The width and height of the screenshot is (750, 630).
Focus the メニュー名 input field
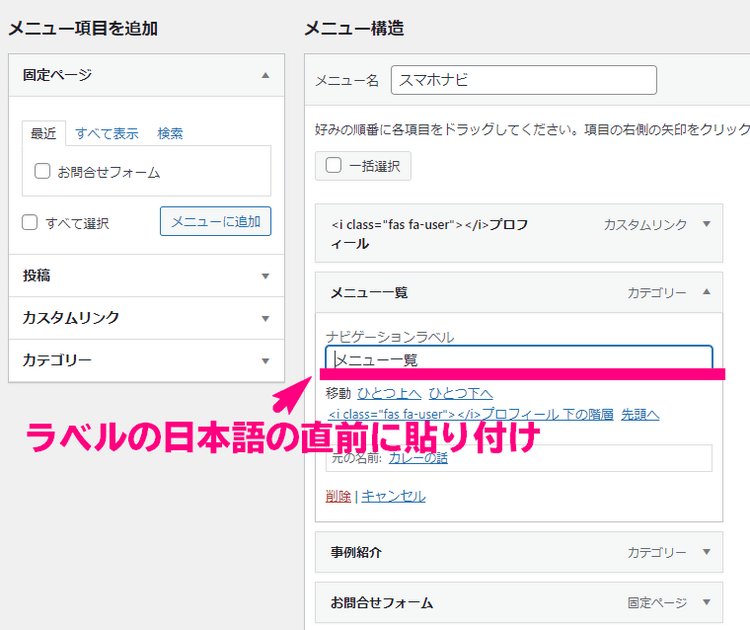point(524,80)
